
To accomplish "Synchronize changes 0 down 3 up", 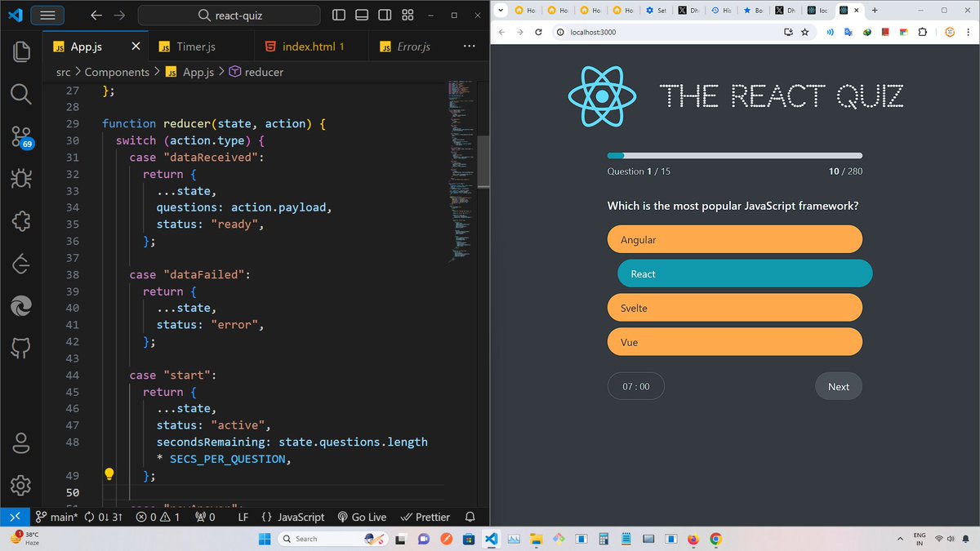I will point(103,517).
